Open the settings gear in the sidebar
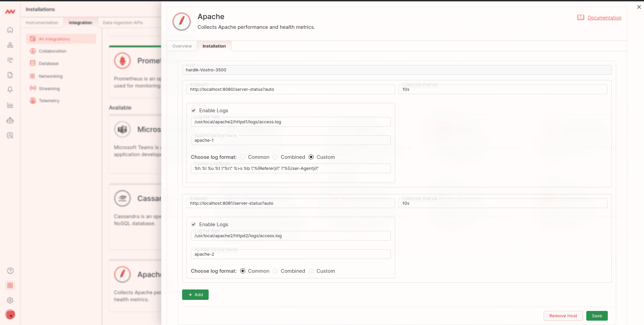The width and height of the screenshot is (644, 325). [x=10, y=300]
